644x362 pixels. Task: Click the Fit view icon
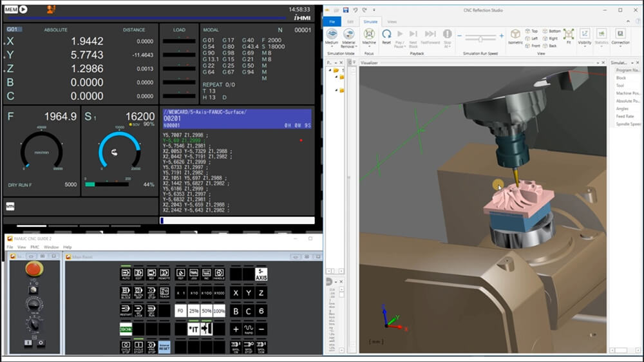[x=568, y=35]
